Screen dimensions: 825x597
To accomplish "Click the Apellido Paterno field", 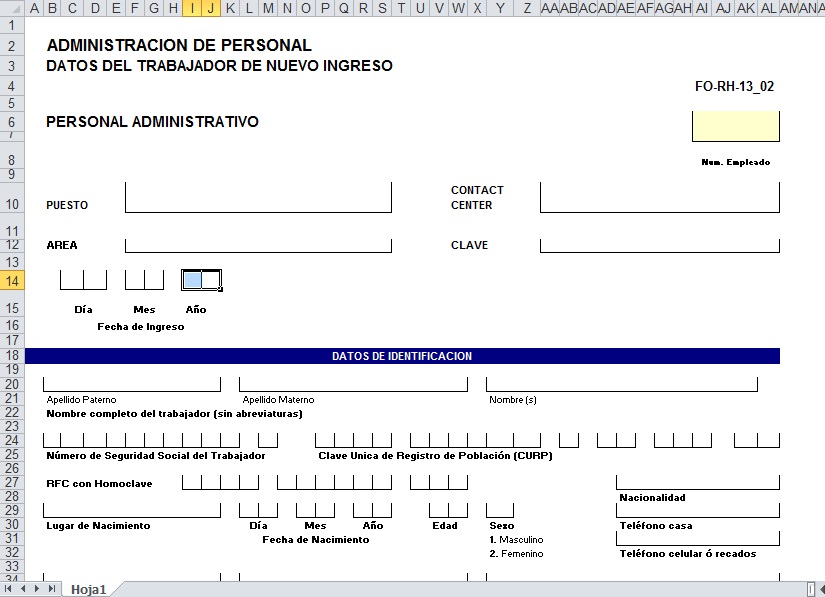I will pyautogui.click(x=132, y=384).
